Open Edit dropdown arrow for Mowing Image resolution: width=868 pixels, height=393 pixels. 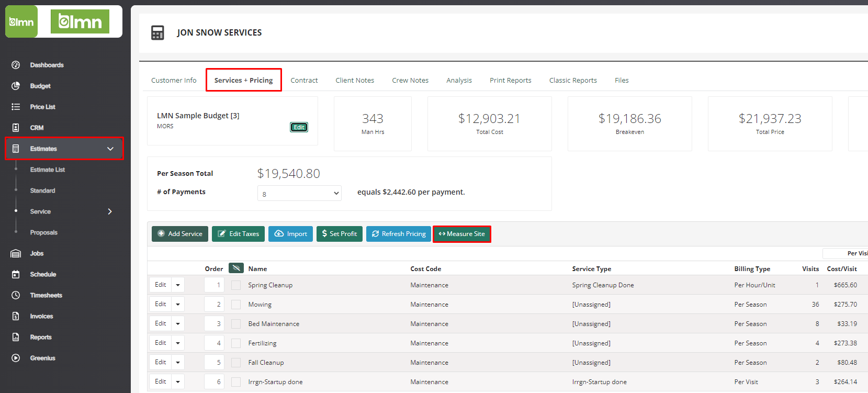point(178,305)
